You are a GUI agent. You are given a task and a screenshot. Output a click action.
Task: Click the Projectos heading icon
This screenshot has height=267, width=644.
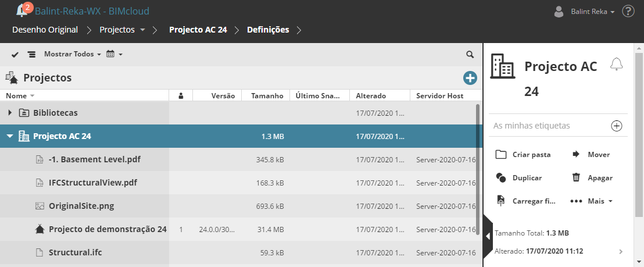[12, 77]
